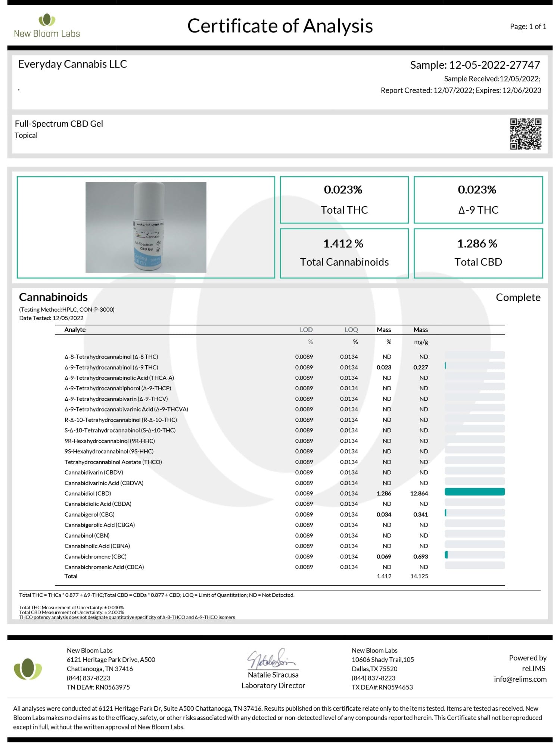
Task: Select the Δ-9 THC 0.023% summary box
Action: 478,200
